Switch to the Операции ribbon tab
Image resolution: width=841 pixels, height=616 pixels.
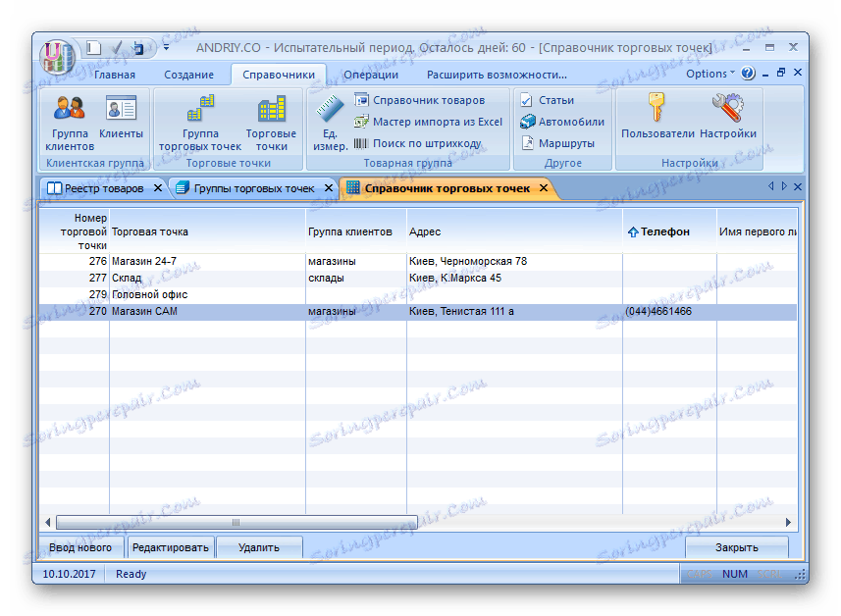pos(371,75)
